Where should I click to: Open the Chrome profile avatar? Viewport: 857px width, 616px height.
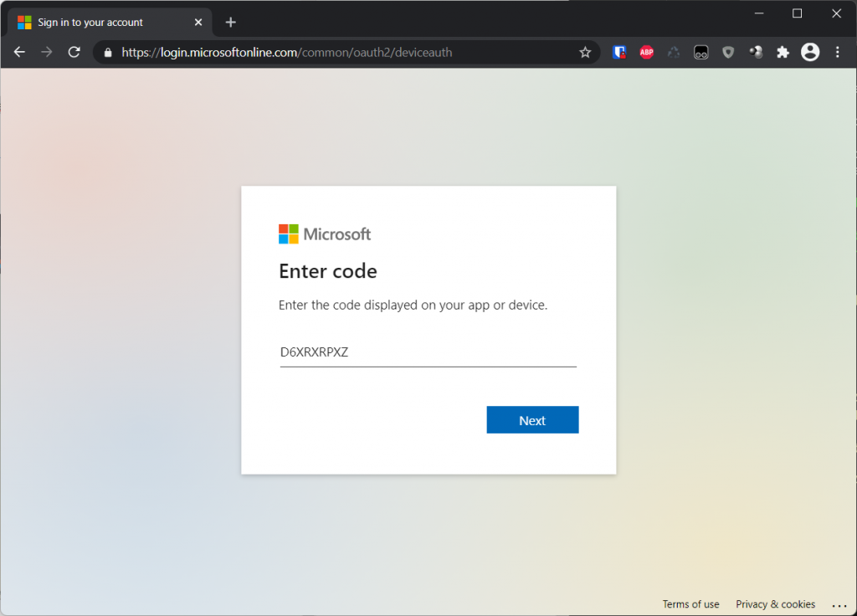810,53
